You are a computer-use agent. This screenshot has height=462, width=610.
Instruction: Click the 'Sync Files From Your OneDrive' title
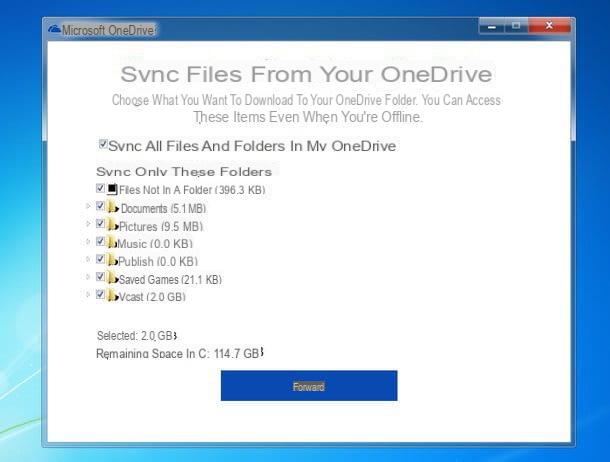click(x=306, y=74)
